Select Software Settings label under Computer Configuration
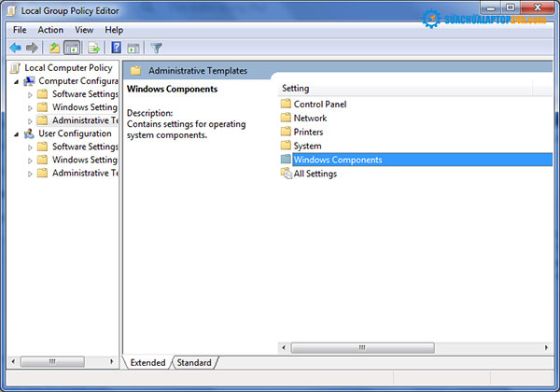This screenshot has height=392, width=560. click(x=85, y=94)
